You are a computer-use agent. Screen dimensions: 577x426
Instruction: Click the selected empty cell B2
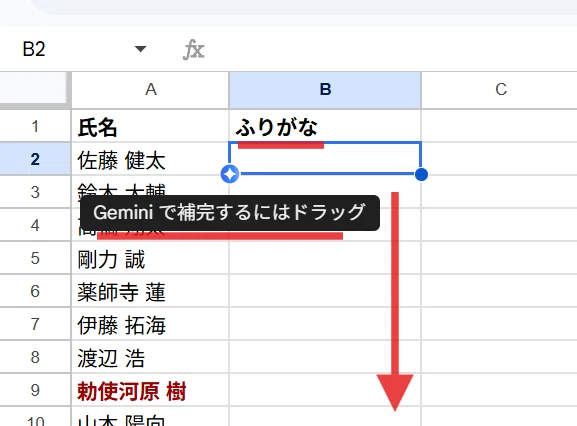pos(325,158)
